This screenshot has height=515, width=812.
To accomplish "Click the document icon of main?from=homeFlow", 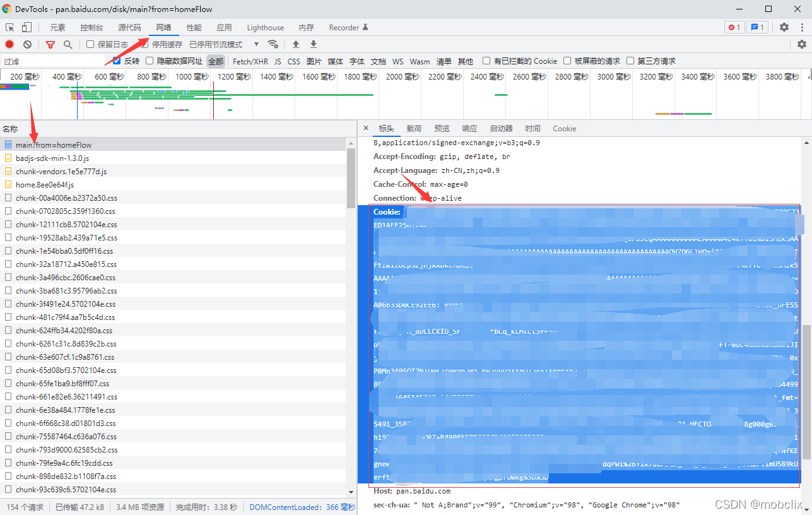I will [x=8, y=145].
